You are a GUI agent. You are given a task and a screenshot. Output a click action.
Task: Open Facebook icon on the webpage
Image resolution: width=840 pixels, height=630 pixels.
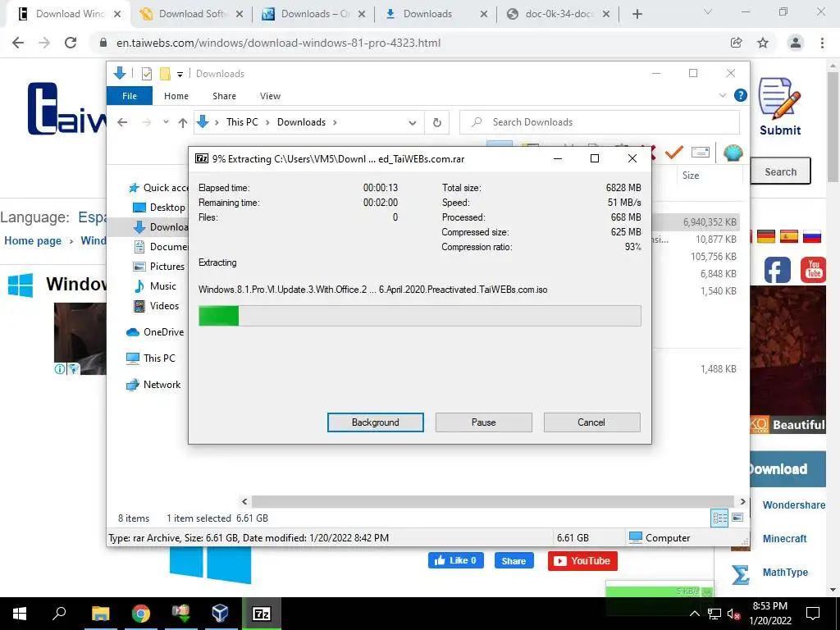778,269
